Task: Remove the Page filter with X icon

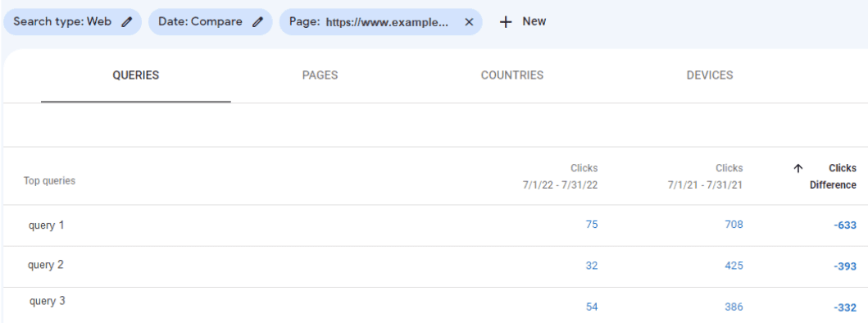Action: coord(469,22)
